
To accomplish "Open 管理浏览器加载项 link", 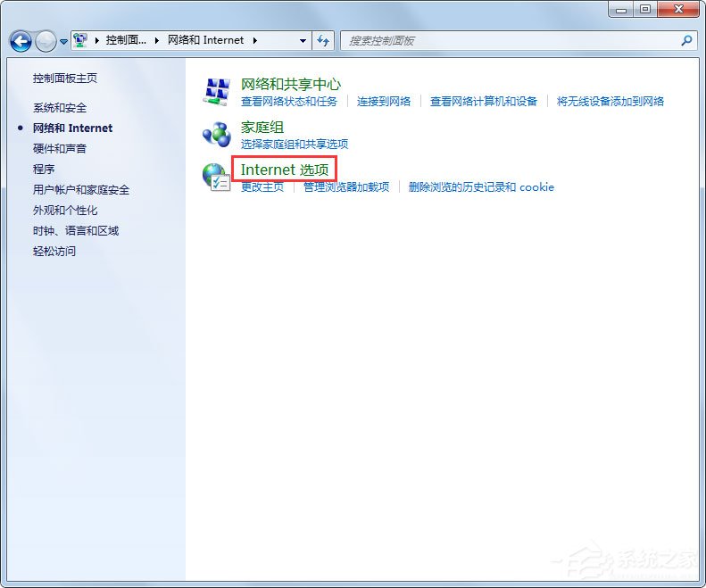I will [346, 187].
